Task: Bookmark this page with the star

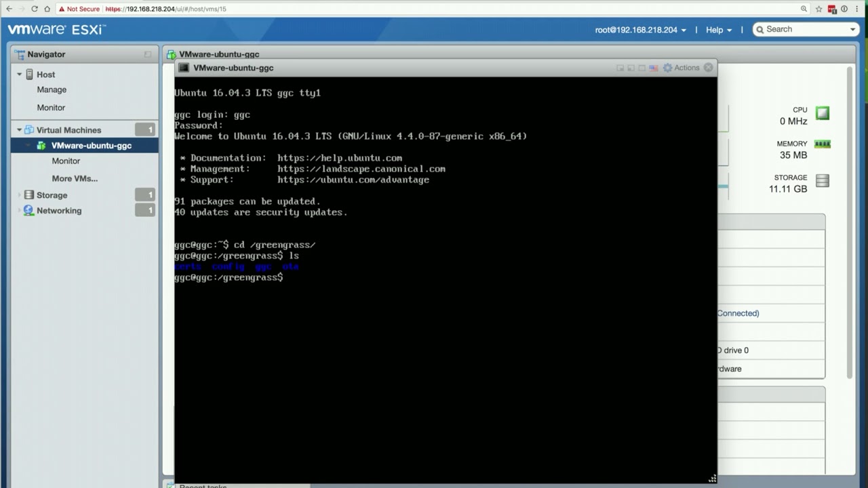Action: tap(818, 9)
